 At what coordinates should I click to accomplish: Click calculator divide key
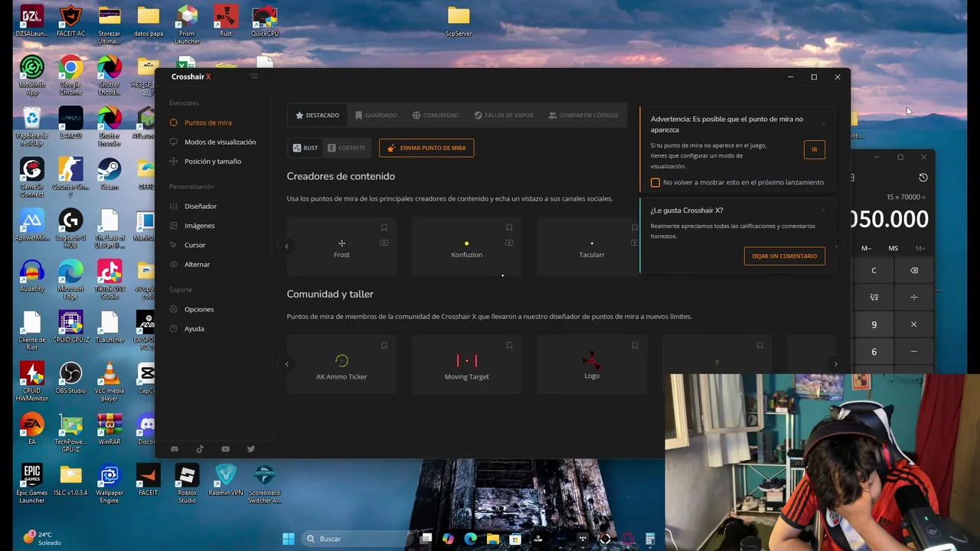[914, 297]
